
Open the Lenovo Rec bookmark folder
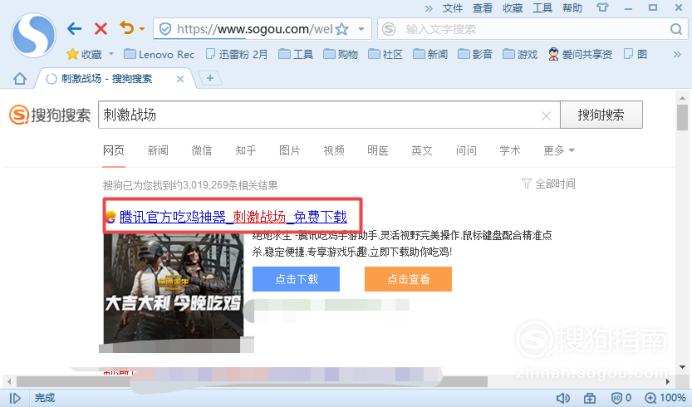pyautogui.click(x=159, y=54)
